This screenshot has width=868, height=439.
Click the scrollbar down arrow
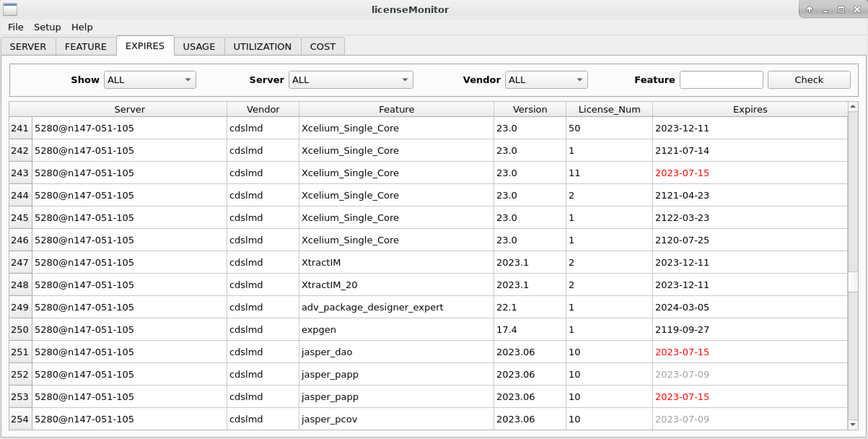853,425
